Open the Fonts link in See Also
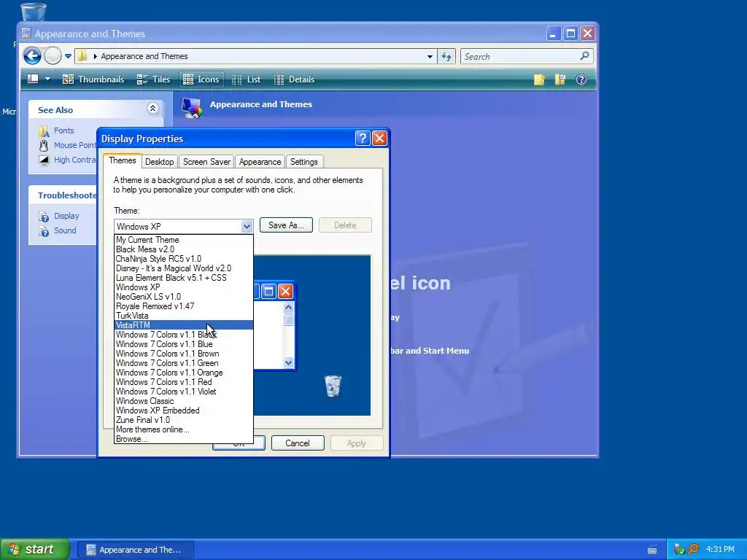The image size is (747, 560). 64,131
